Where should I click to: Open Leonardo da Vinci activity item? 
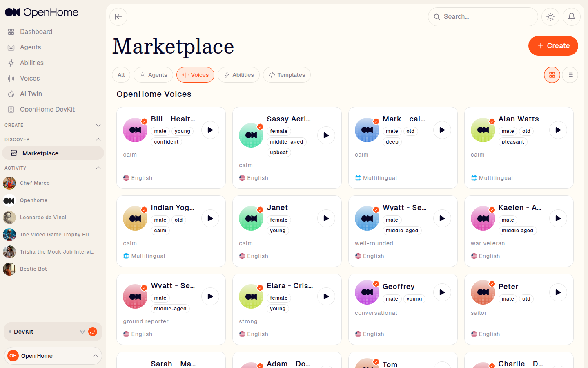pyautogui.click(x=53, y=218)
